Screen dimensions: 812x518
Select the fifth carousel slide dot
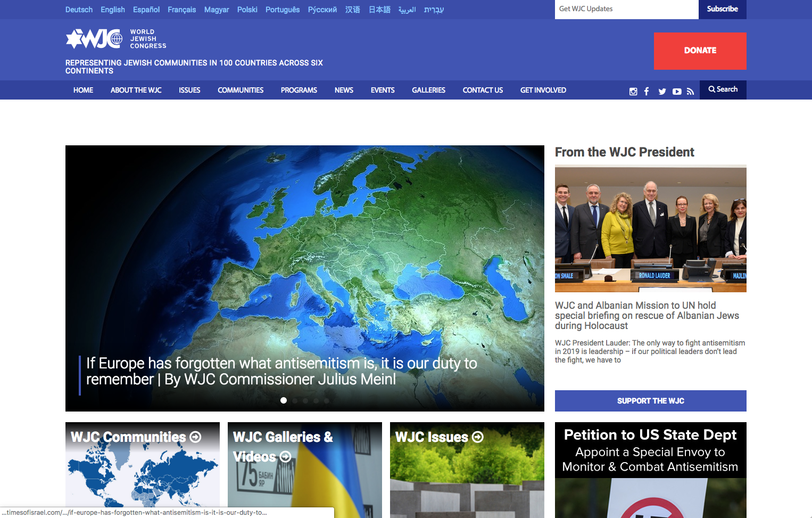tap(327, 400)
